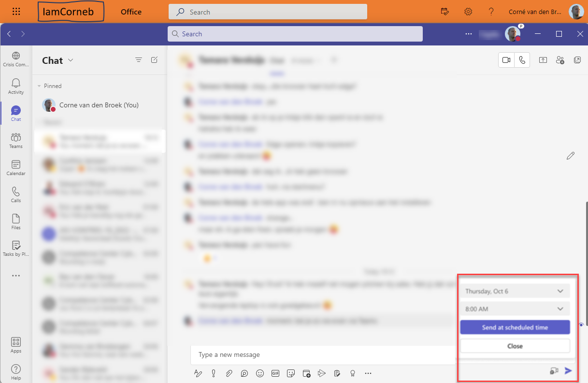Open Teams Help in the rail

[x=16, y=372]
